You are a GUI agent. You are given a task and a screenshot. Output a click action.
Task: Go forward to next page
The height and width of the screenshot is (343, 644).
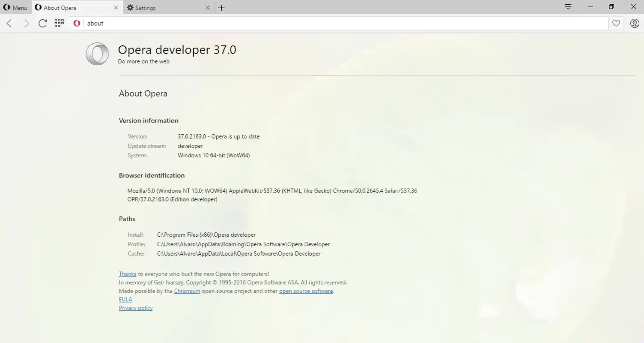tap(27, 23)
